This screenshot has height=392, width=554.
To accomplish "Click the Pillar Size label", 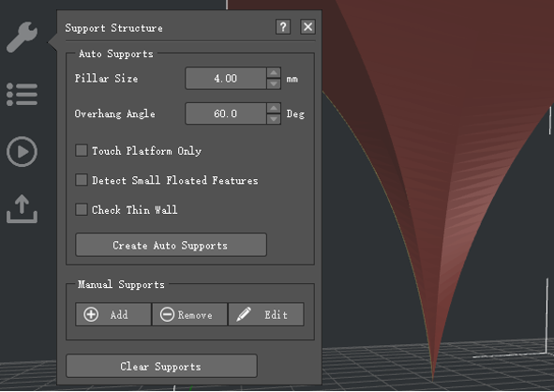I will (106, 78).
